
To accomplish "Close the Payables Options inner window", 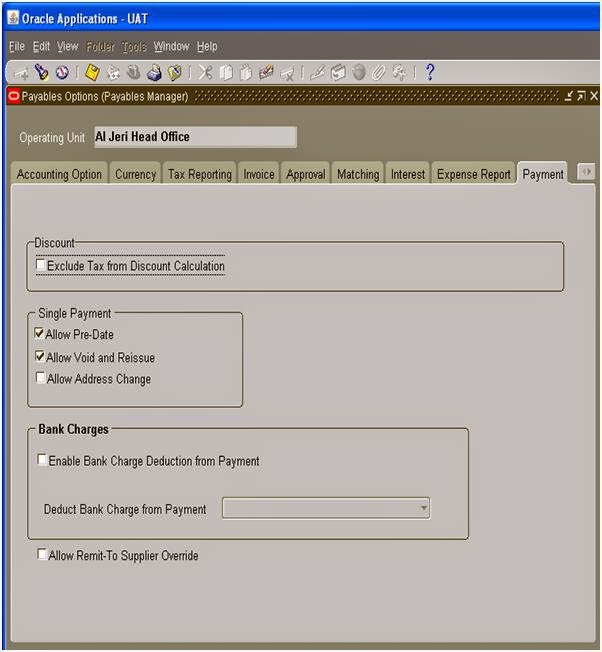I will (x=594, y=96).
